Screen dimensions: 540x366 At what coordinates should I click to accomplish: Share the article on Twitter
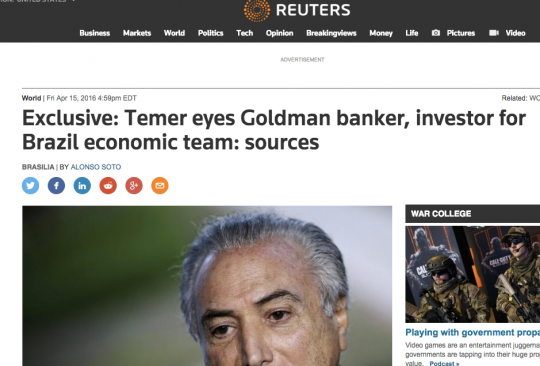(30, 186)
